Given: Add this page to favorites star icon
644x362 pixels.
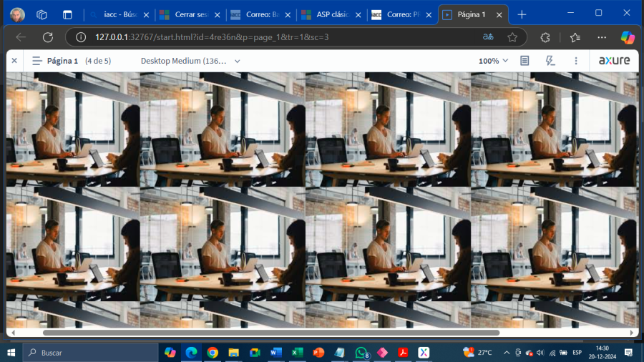Looking at the screenshot, I should pos(512,37).
